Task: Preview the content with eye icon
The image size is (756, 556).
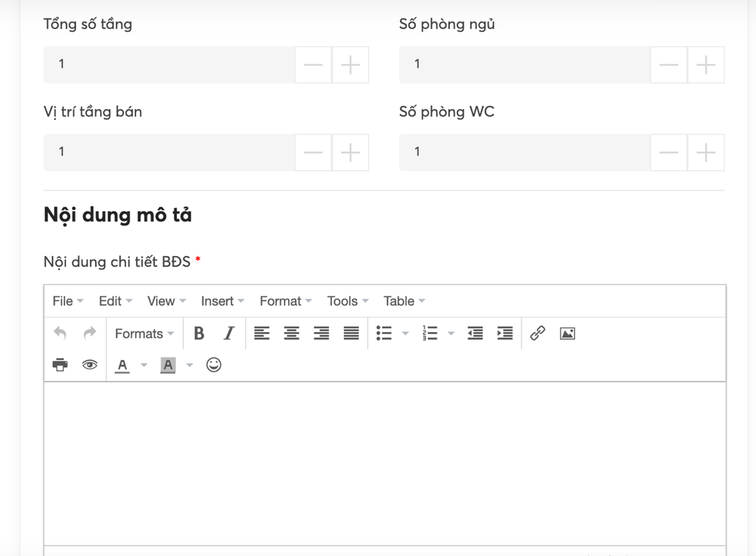Action: tap(90, 365)
